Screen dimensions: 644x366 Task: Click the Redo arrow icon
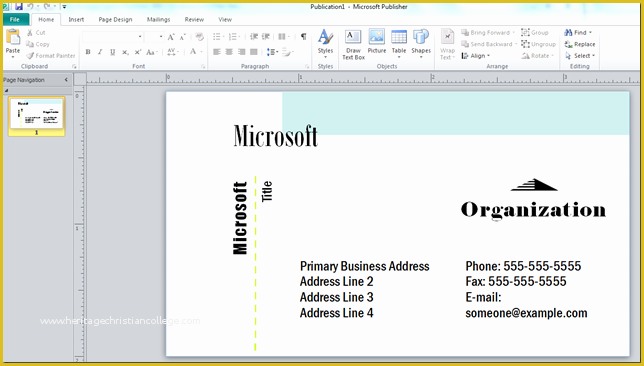point(47,7)
